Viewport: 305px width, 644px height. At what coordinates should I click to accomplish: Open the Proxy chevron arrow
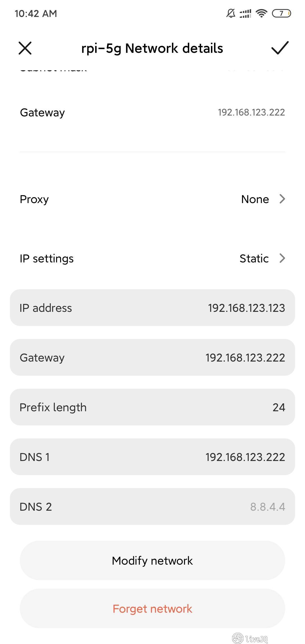coord(282,199)
